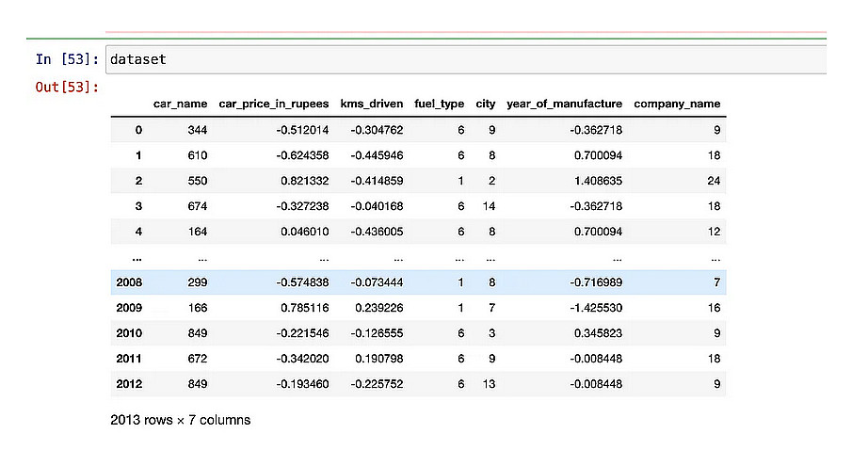Select the In [53] cell prompt
Screen dimensions: 868x450
tap(66, 59)
